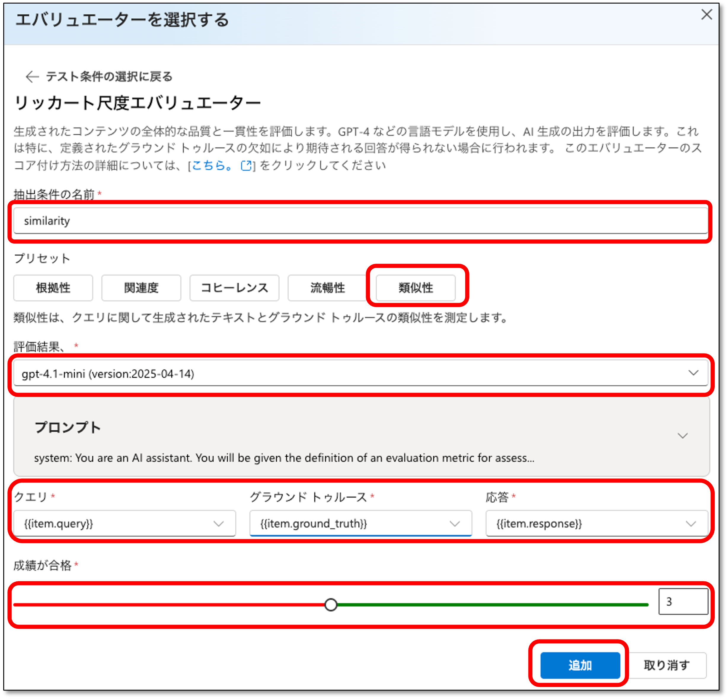Pick the 流暢性 preset
728x700 pixels.
pyautogui.click(x=327, y=288)
